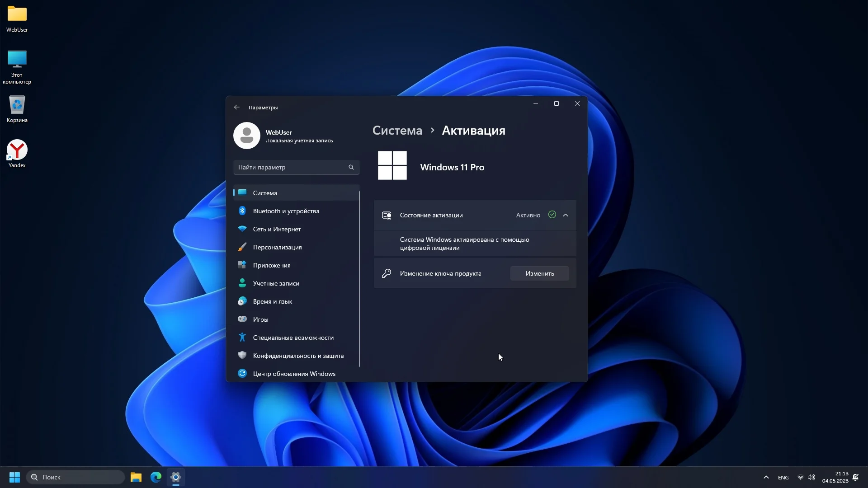Click the Изменить product key button
This screenshot has height=488, width=868.
pos(539,273)
